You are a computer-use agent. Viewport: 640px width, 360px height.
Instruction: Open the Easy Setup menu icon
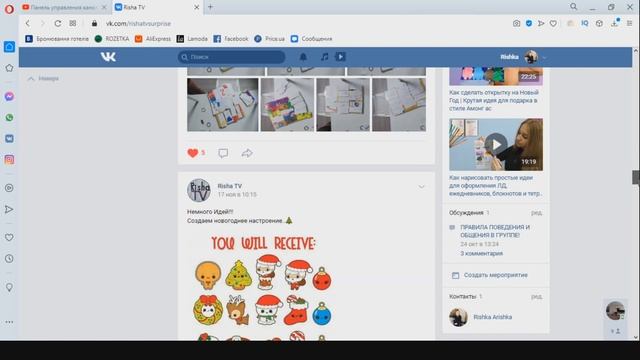click(629, 23)
